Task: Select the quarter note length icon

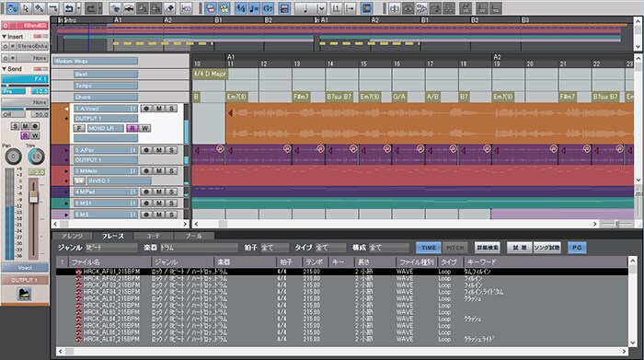Action: 305,7
